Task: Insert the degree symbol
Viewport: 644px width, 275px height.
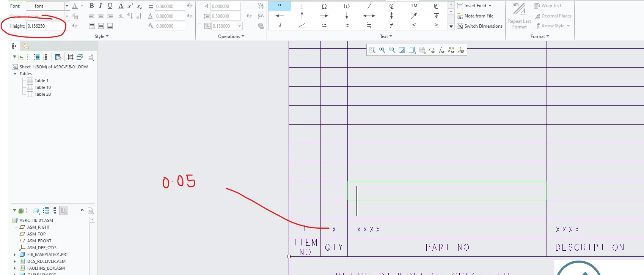Action: pyautogui.click(x=280, y=6)
